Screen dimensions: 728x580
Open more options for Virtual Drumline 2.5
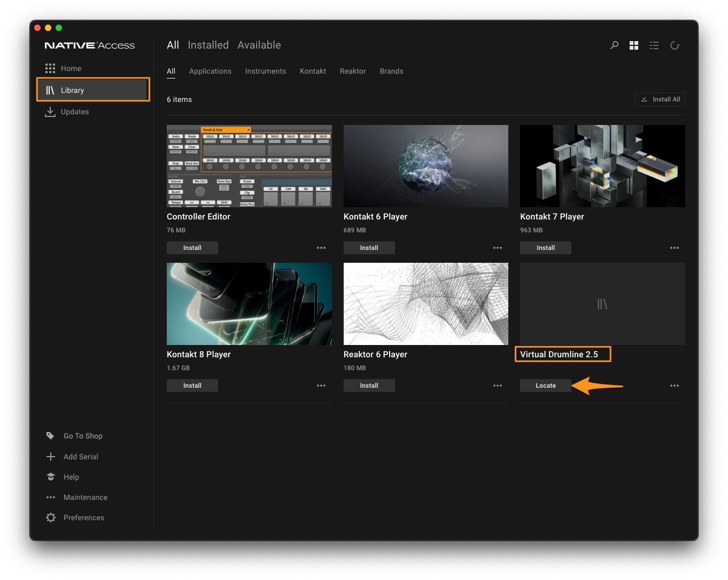(675, 386)
